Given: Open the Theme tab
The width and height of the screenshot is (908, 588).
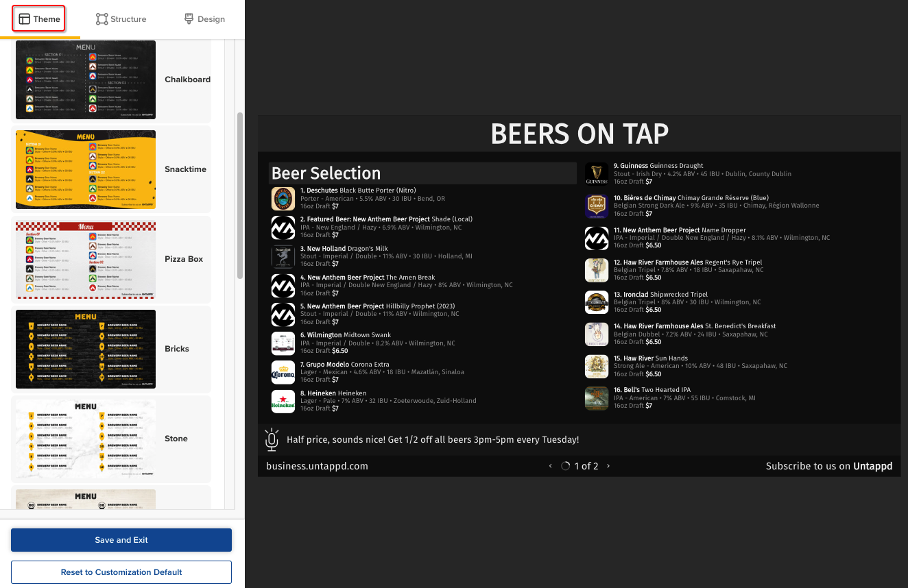Looking at the screenshot, I should (39, 19).
